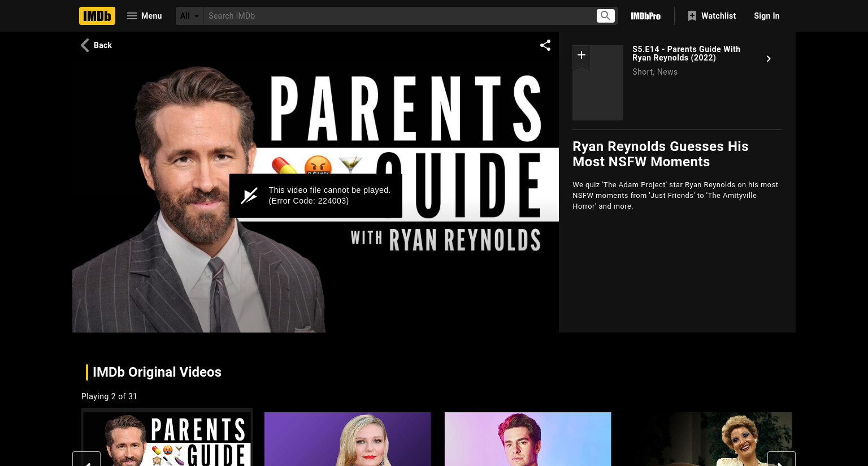The image size is (868, 466).
Task: Focus the Search IMDb field
Action: coord(400,16)
